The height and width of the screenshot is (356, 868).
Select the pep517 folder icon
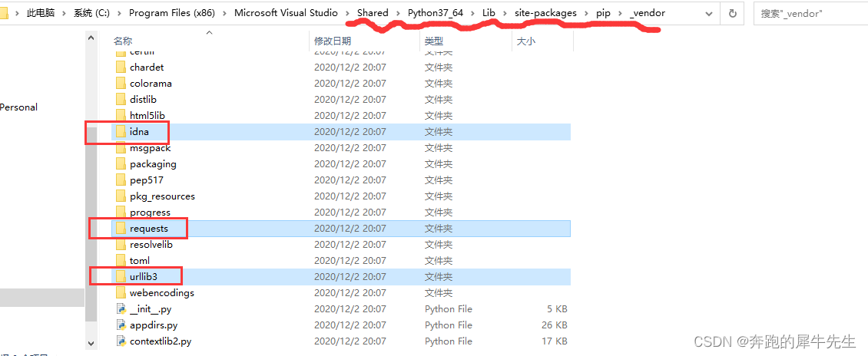click(x=121, y=180)
